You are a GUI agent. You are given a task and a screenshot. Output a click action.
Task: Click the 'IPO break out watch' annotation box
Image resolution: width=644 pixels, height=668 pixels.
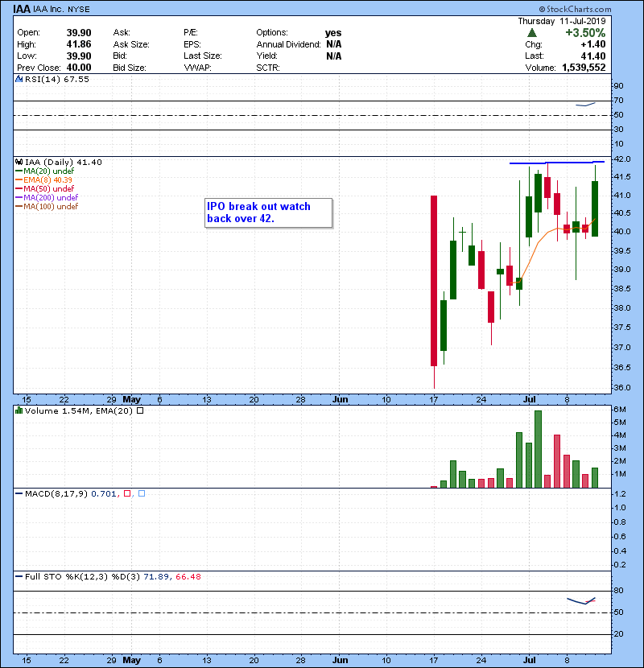269,212
